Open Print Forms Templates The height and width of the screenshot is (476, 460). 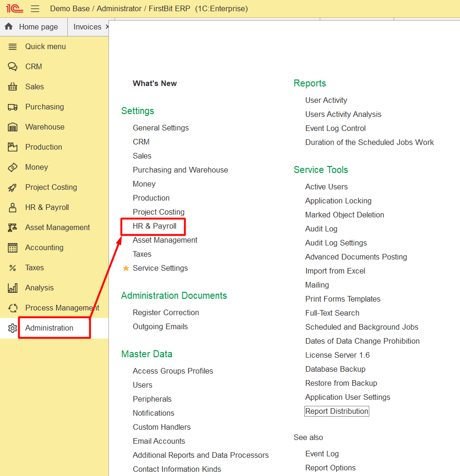343,299
